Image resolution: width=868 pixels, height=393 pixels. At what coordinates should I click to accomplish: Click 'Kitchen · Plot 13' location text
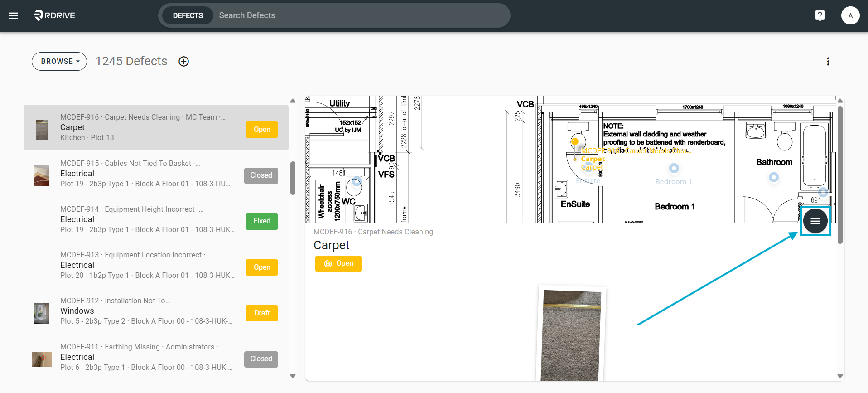tap(87, 138)
